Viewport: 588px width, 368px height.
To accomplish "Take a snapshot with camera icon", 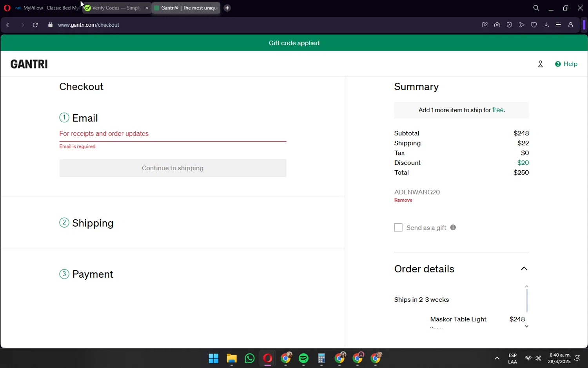I will click(x=497, y=25).
